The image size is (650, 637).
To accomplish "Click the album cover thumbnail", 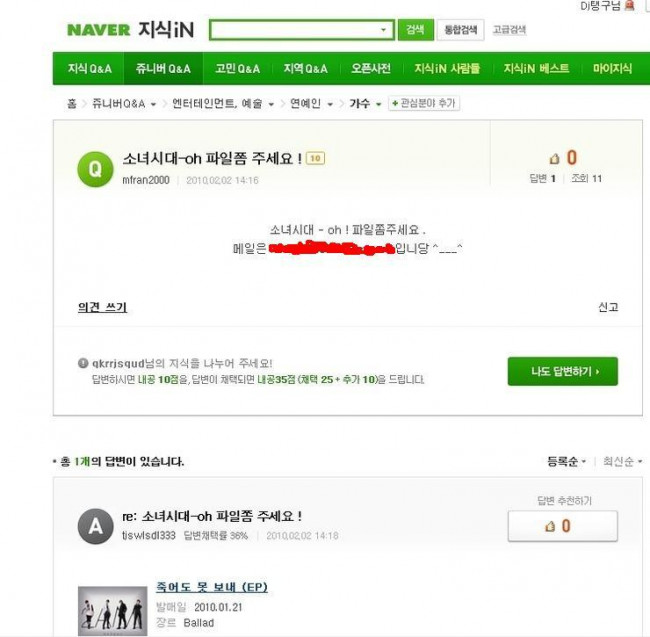I will (x=113, y=610).
